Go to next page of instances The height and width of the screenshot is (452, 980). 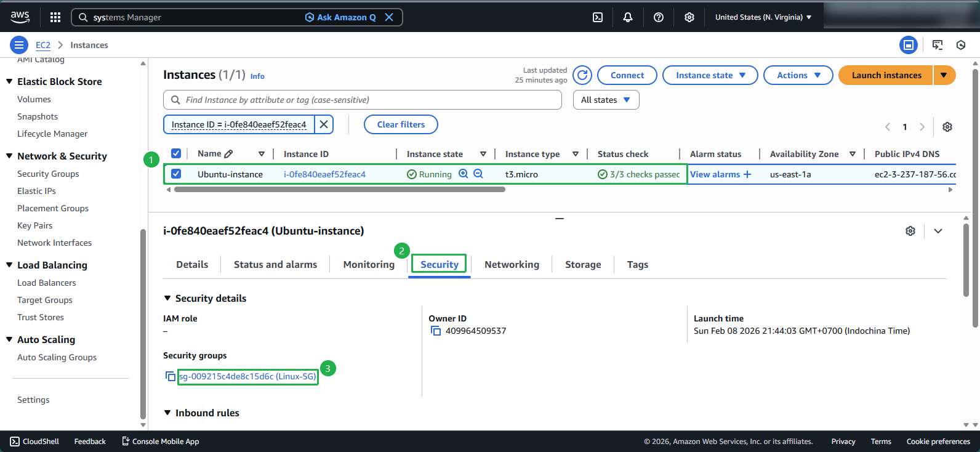[x=922, y=127]
